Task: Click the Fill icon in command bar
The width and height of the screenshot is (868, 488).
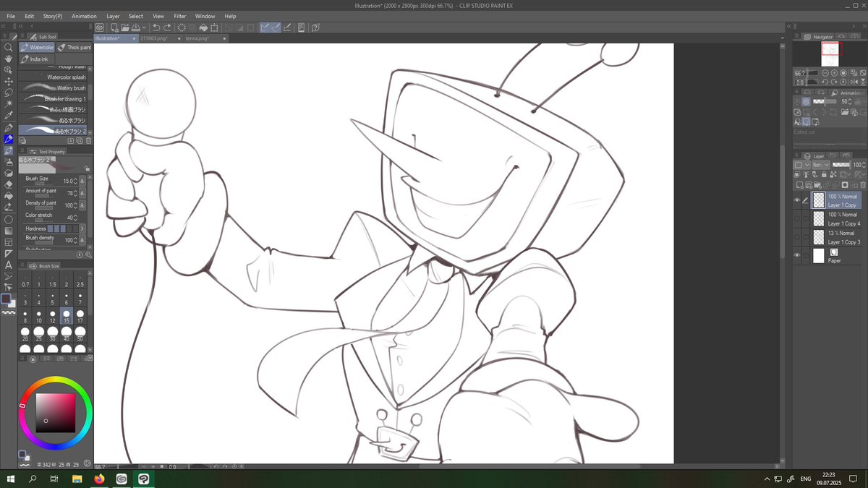Action: click(x=203, y=27)
